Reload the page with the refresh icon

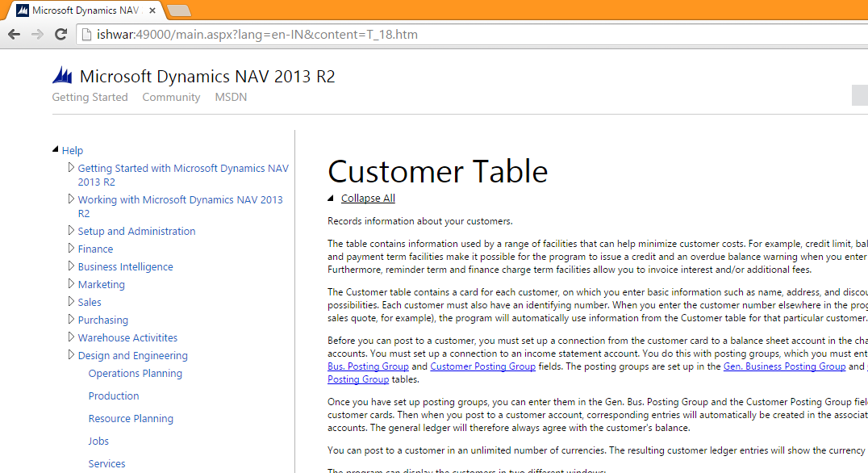[61, 35]
